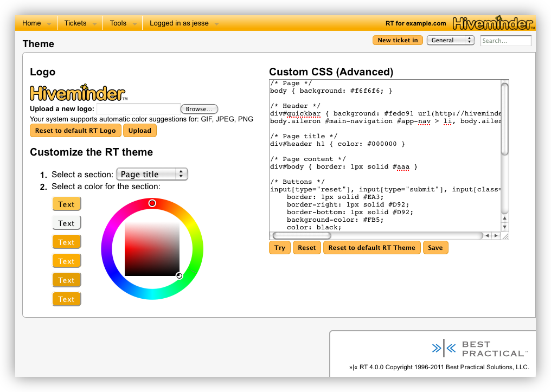Click the RT 4.0.0 copyright text

(x=439, y=367)
